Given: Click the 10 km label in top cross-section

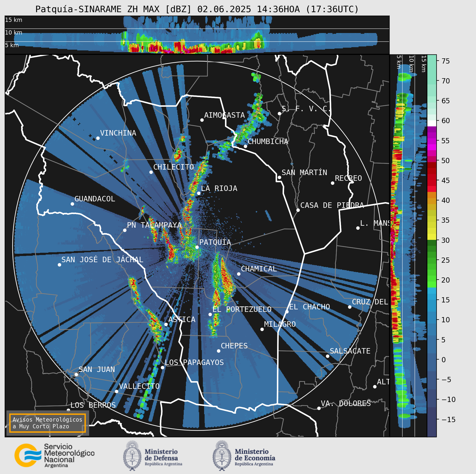Looking at the screenshot, I should coord(14,33).
